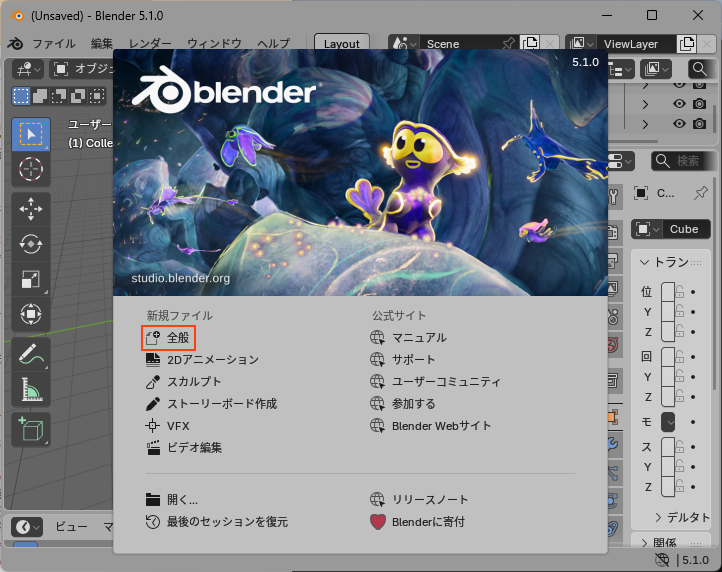The height and width of the screenshot is (572, 722).
Task: Toggle camera render icon in the bottom outliner row
Action: (x=699, y=123)
